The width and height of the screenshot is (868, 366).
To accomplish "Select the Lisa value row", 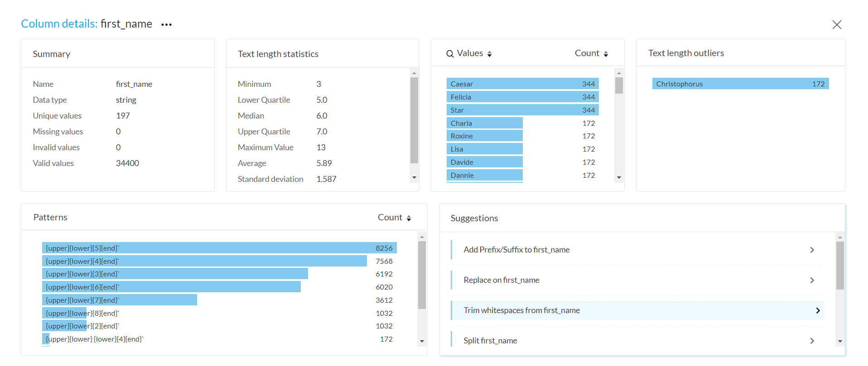I will click(522, 149).
